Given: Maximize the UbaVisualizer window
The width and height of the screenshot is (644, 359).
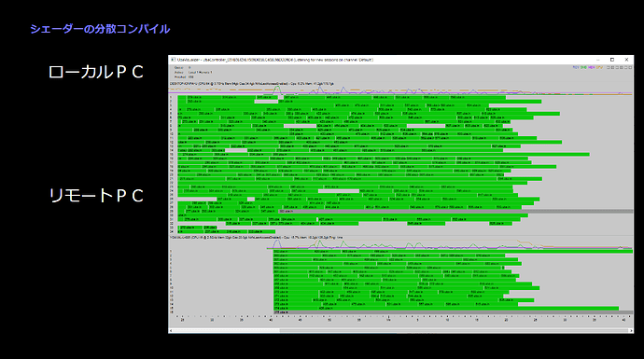Looking at the screenshot, I should (x=612, y=60).
